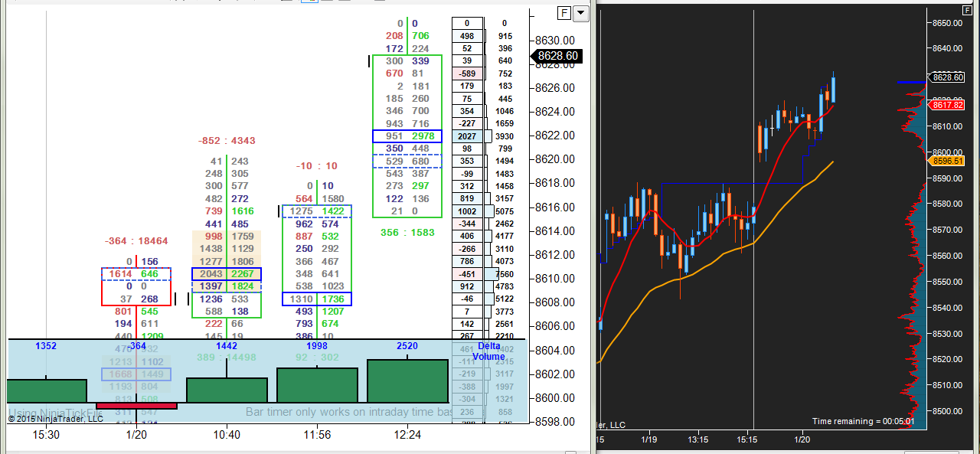Image resolution: width=980 pixels, height=454 pixels.
Task: Open the dropdown arrow beside the F button
Action: (x=580, y=12)
